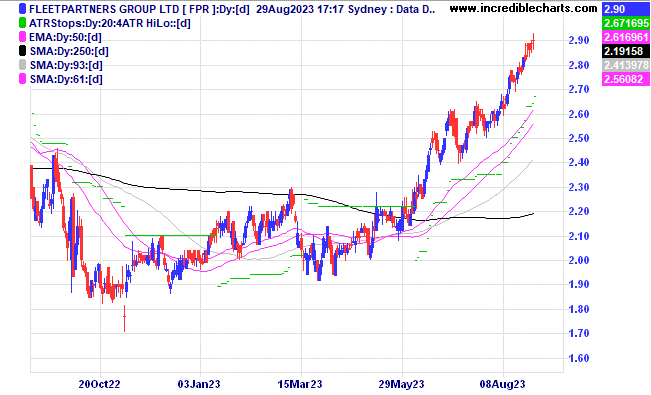This screenshot has height=395, width=651.
Task: Click the 2.70 price axis label
Action: [579, 89]
